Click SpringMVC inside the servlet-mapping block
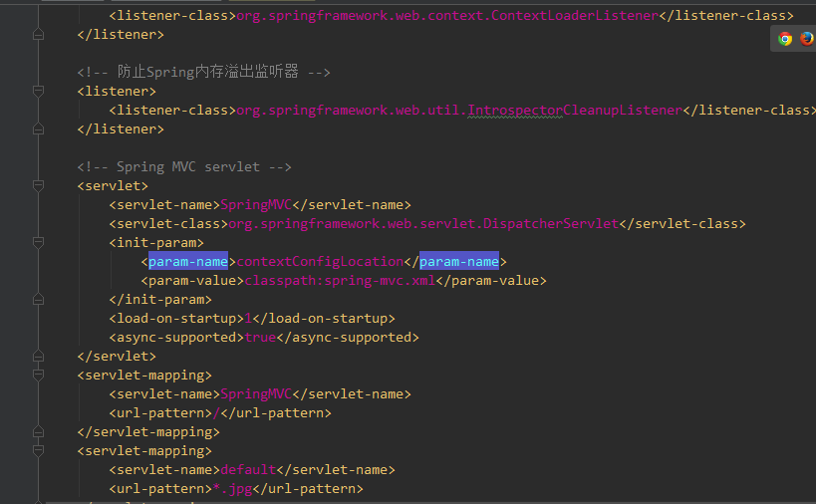Image resolution: width=816 pixels, height=504 pixels. point(256,394)
